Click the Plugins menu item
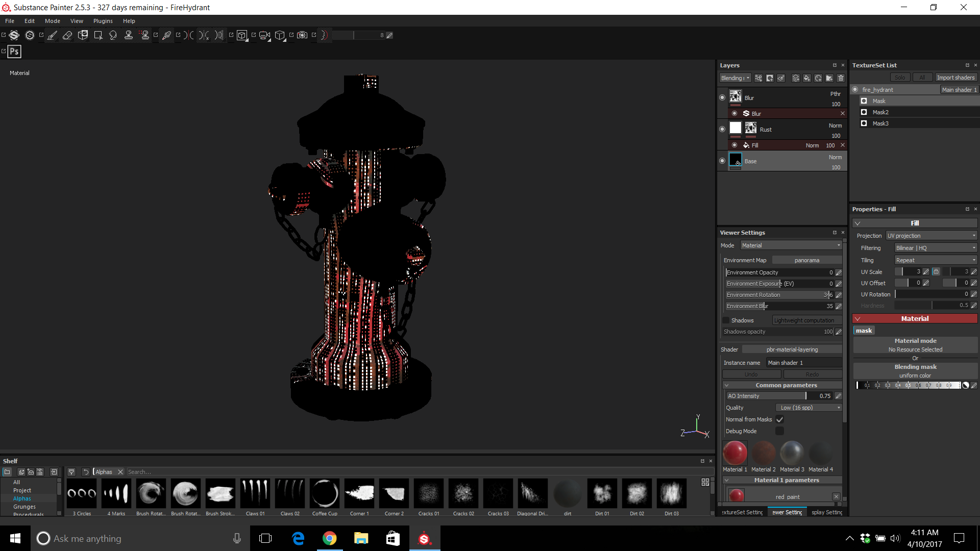The height and width of the screenshot is (551, 980). pyautogui.click(x=103, y=21)
